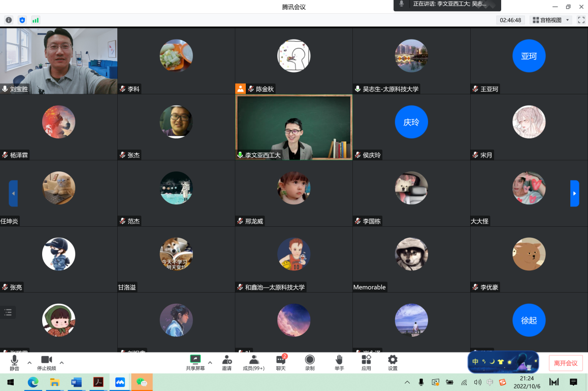Toggle 静音 microphone mute
This screenshot has height=391, width=588.
coord(14,362)
